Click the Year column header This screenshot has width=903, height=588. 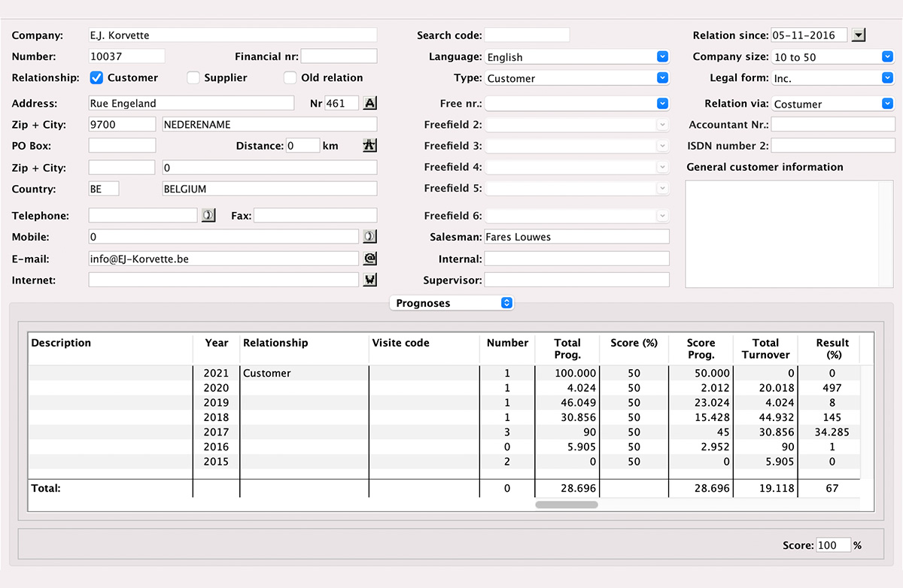pos(216,349)
